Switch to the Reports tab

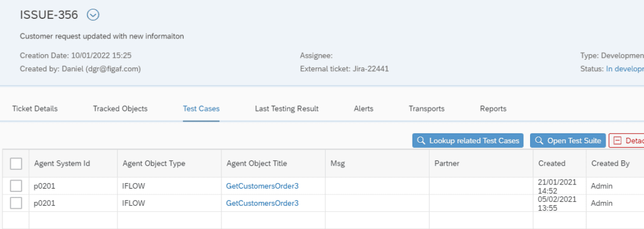click(493, 109)
